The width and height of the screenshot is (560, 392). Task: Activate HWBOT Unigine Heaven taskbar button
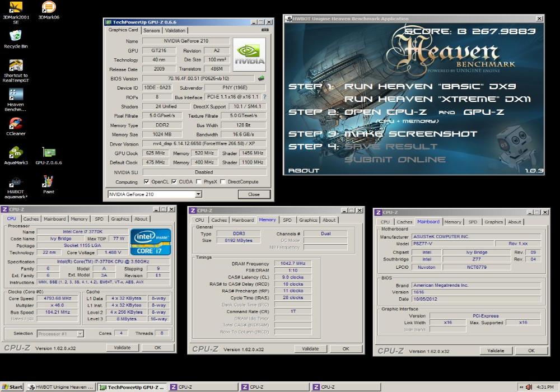coord(60,387)
